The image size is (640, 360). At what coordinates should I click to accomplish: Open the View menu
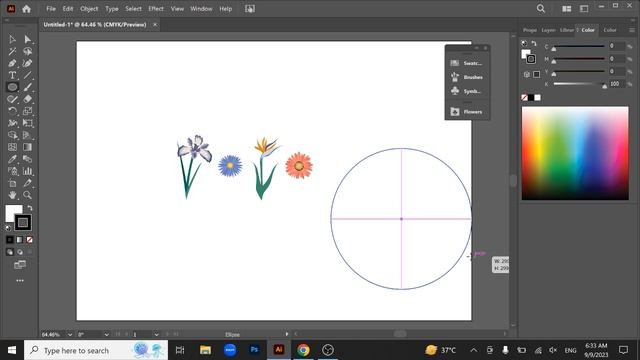(x=177, y=9)
